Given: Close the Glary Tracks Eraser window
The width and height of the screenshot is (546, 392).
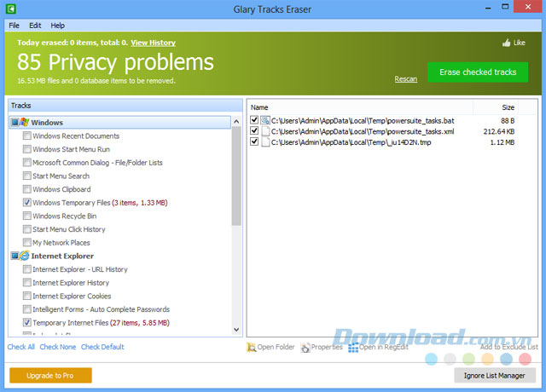Looking at the screenshot, I should click(528, 7).
